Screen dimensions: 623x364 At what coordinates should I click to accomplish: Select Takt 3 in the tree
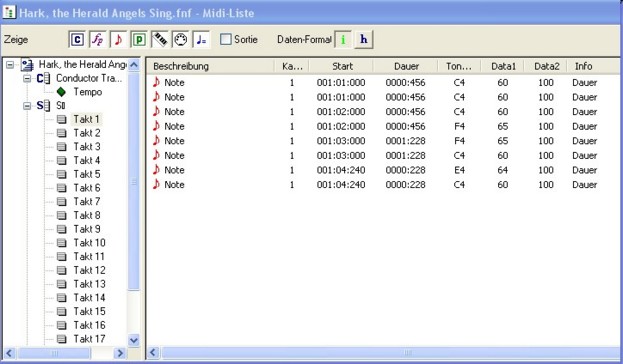[87, 147]
